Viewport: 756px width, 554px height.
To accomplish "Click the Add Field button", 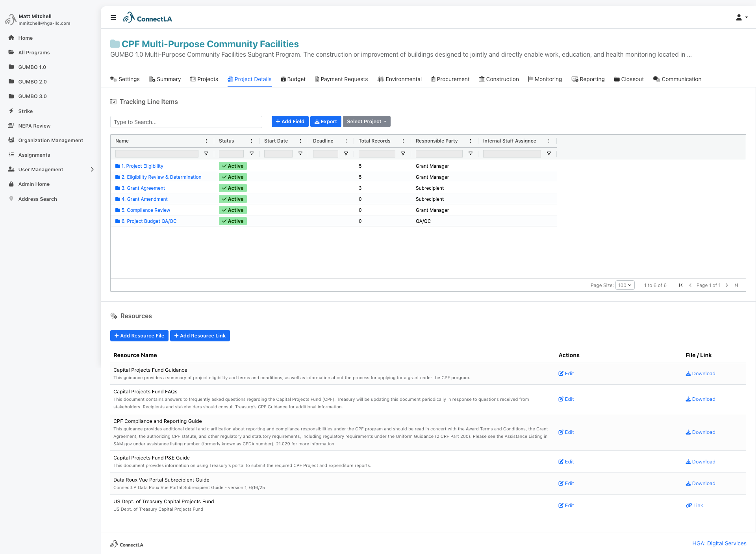I will (290, 122).
